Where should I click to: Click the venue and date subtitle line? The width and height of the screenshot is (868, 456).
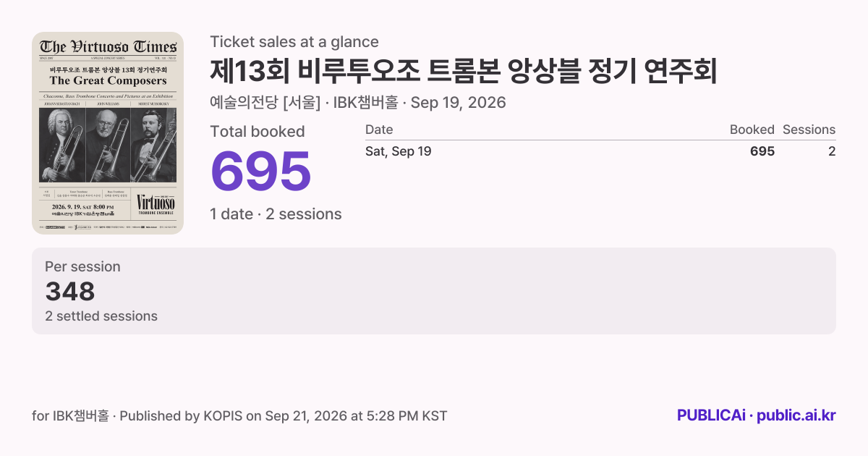[x=358, y=103]
